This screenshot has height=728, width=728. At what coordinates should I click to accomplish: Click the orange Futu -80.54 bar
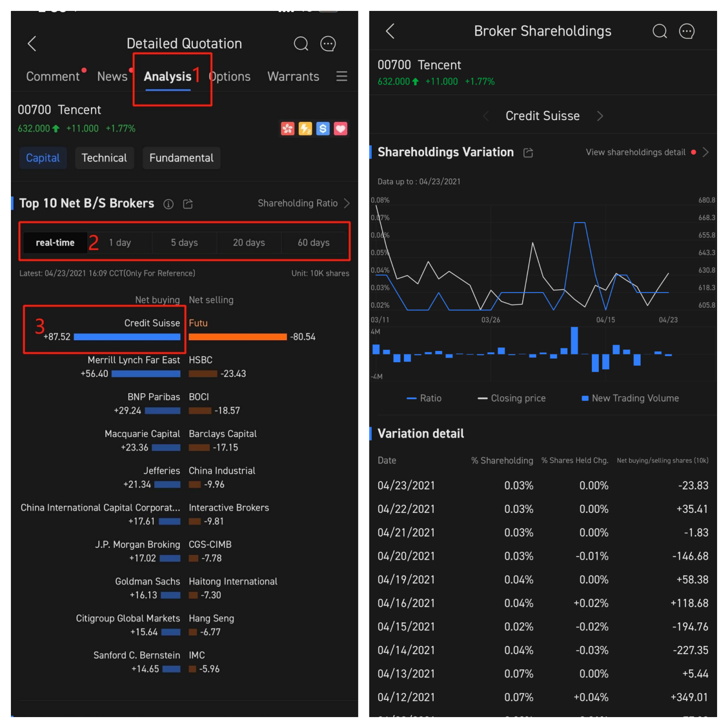238,337
